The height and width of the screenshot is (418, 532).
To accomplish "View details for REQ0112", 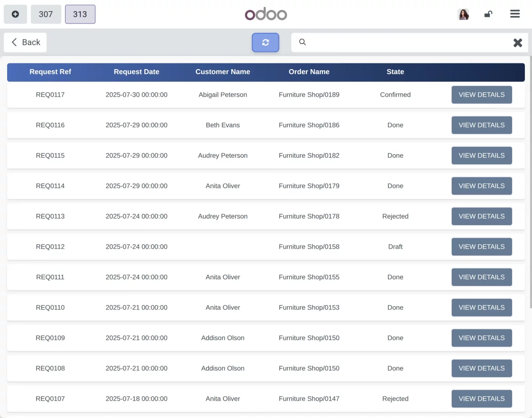I will (x=481, y=247).
